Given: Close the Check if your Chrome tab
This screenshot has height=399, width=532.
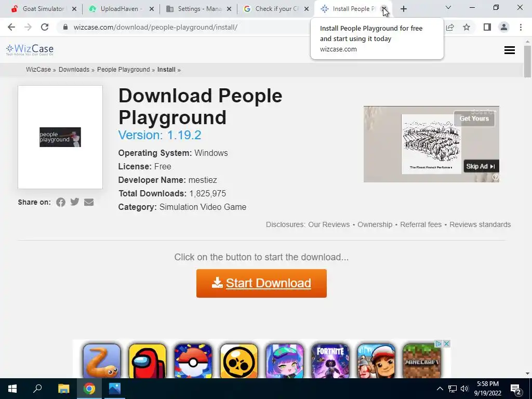Looking at the screenshot, I should tap(307, 9).
